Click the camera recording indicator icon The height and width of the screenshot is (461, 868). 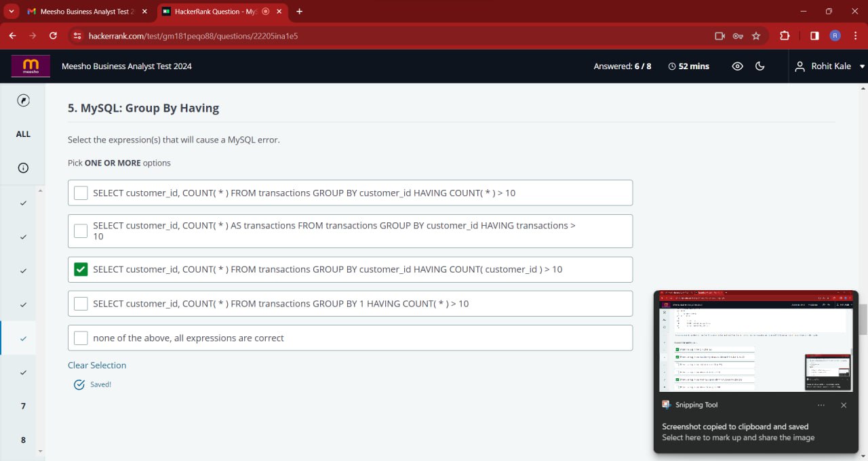[x=719, y=36]
